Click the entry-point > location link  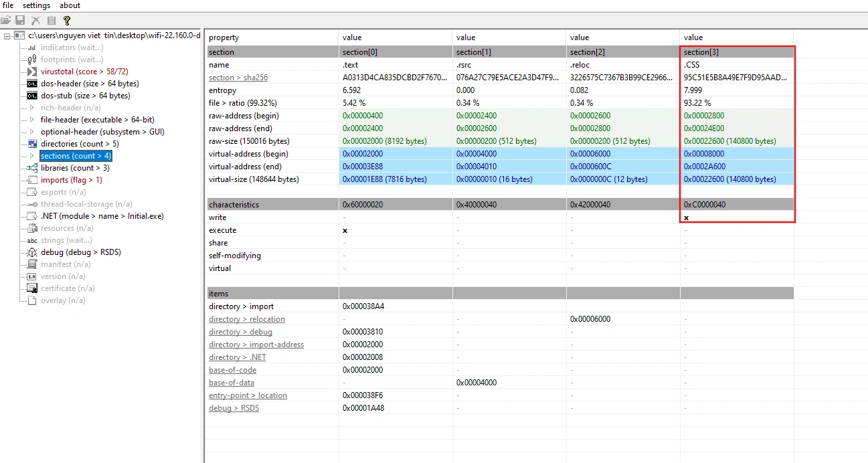point(248,395)
